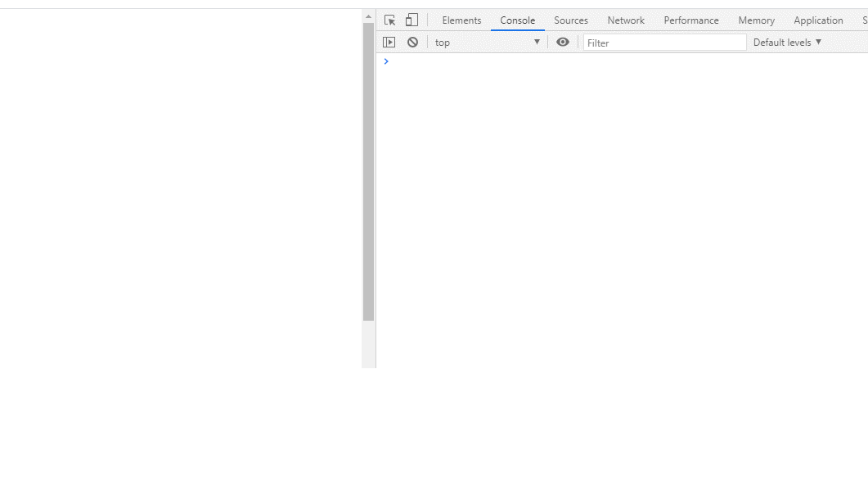
Task: Expand the top frame selector arrow
Action: 537,42
